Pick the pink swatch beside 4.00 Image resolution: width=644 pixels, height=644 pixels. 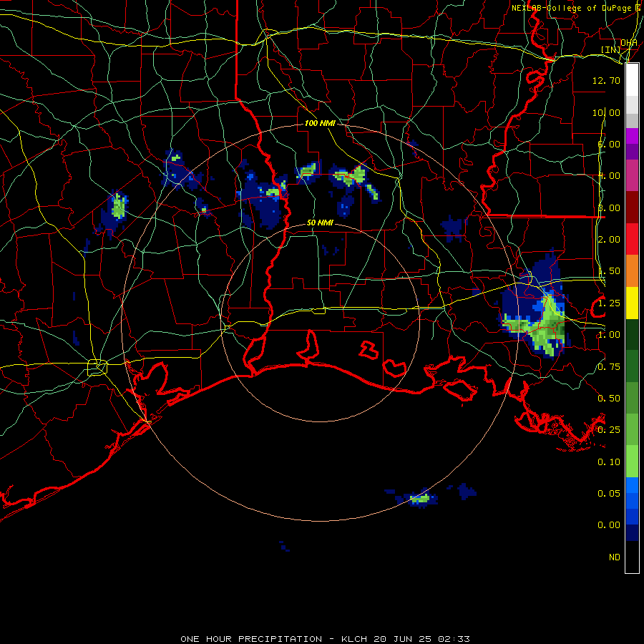click(x=632, y=175)
